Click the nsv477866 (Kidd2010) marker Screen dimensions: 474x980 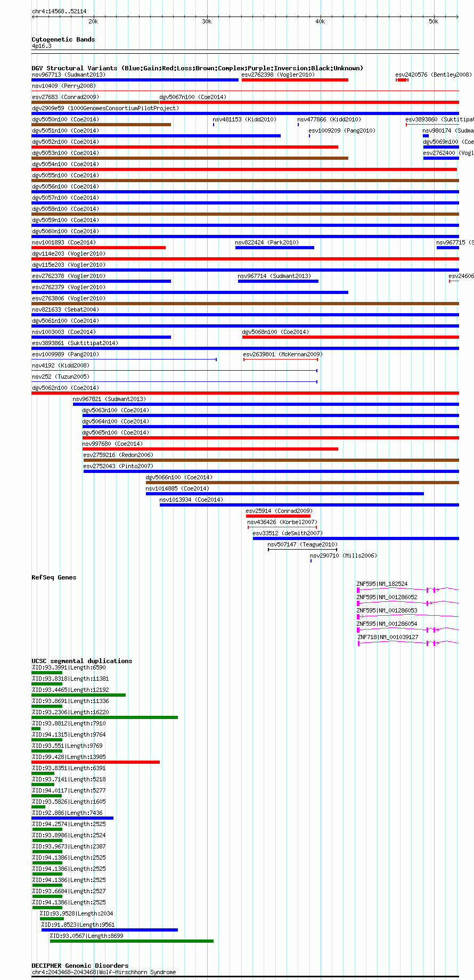298,125
